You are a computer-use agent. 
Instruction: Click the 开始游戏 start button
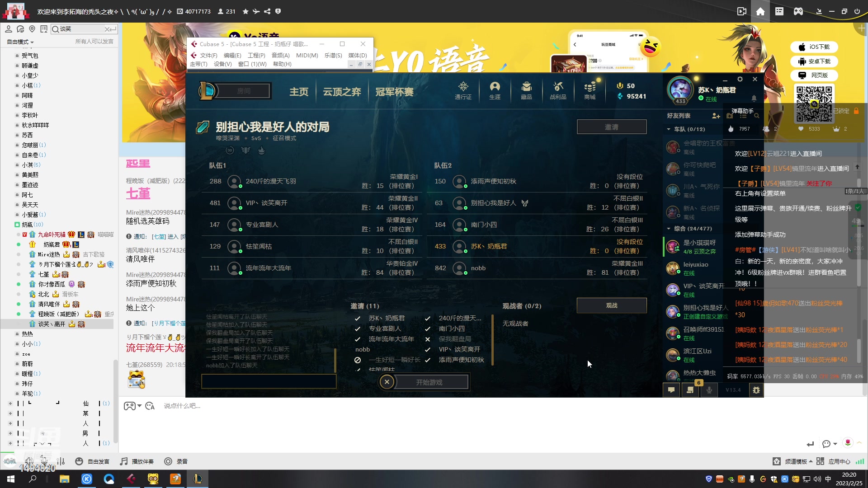429,382
